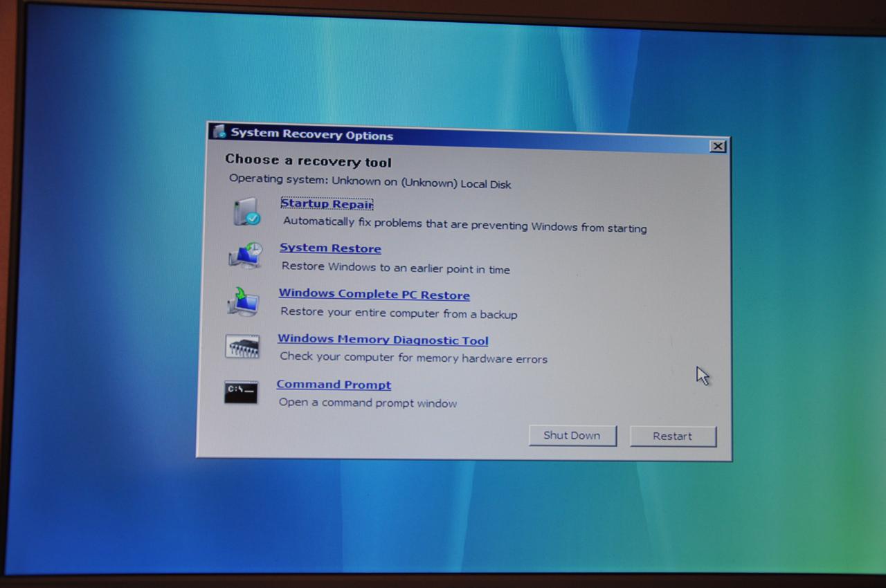
Task: Click the Restart button
Action: tap(673, 437)
